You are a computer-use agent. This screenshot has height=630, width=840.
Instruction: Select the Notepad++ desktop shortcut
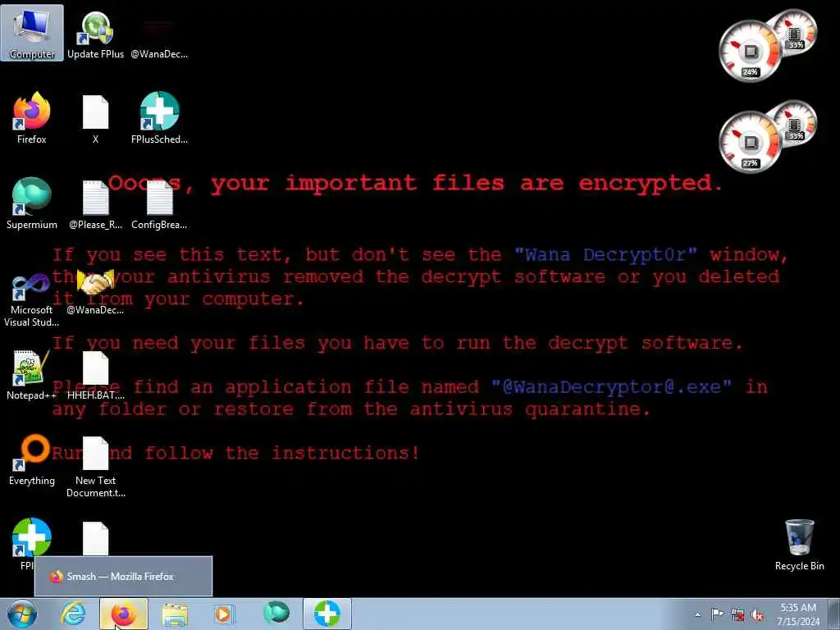click(x=32, y=375)
